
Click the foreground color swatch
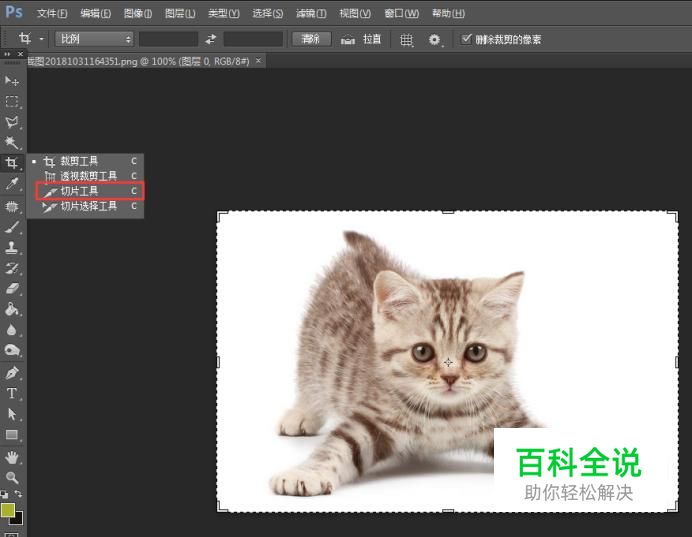tap(8, 510)
